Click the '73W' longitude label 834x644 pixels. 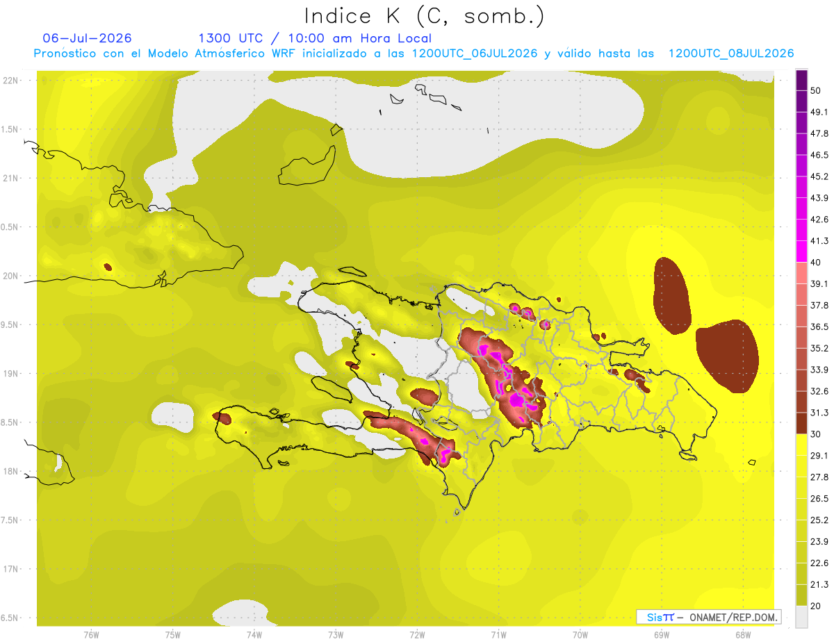pos(336,635)
